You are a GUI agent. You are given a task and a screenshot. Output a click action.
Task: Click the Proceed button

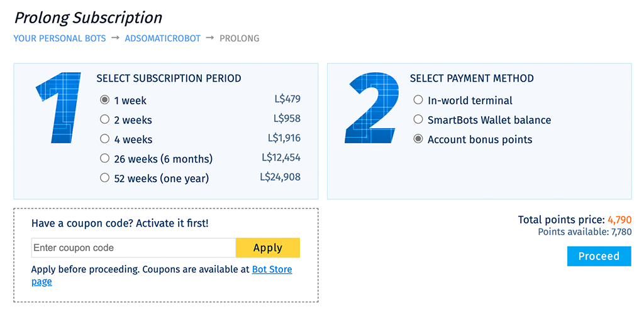point(599,256)
